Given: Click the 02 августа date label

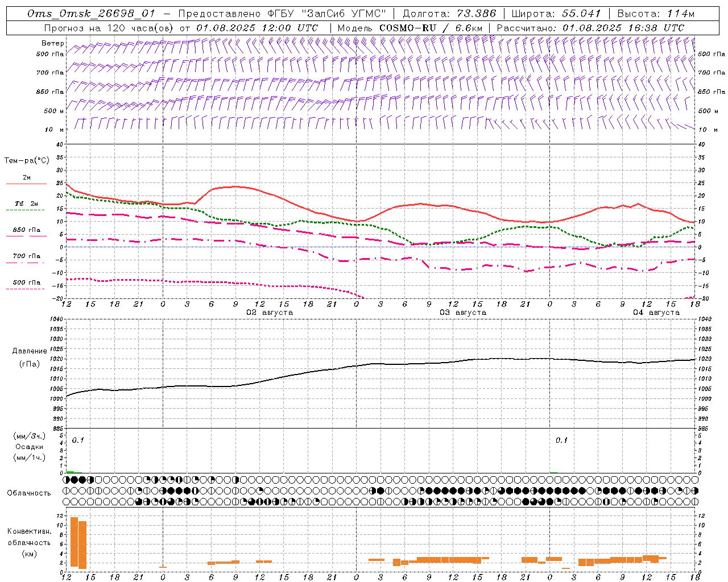Looking at the screenshot, I should (x=270, y=313).
